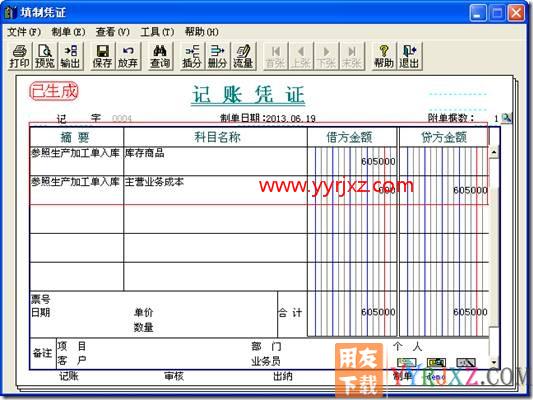Click debit amount 605000 in first row
The width and height of the screenshot is (533, 400).
(x=378, y=161)
